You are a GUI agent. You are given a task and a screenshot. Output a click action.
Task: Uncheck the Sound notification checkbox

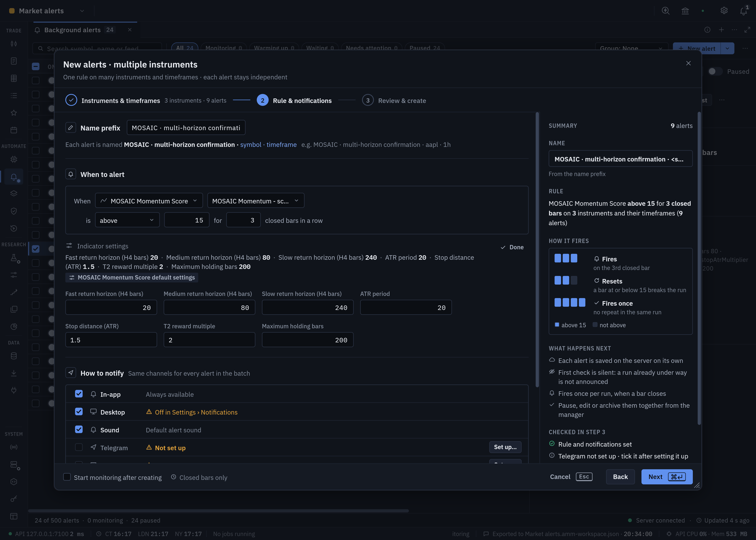point(79,429)
